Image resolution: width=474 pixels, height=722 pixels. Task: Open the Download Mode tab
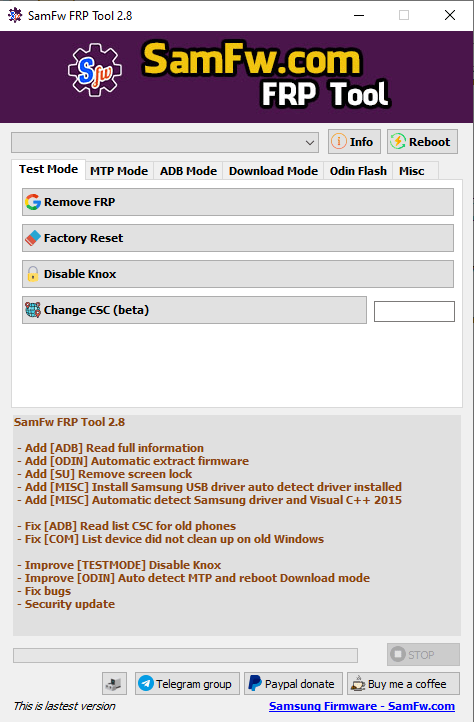[x=273, y=171]
